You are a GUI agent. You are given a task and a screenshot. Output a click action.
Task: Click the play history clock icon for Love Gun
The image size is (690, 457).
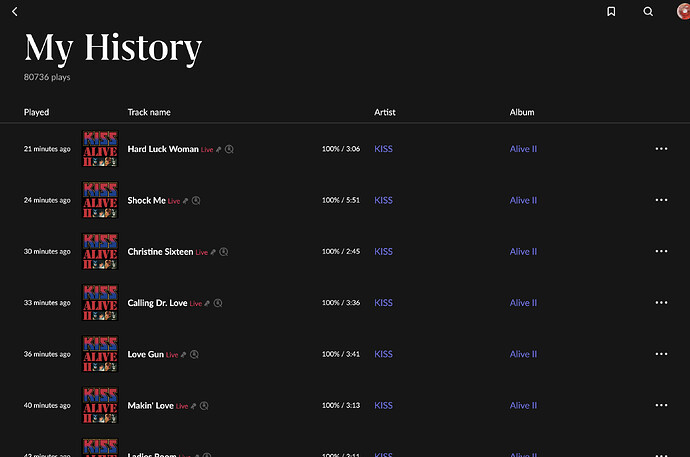coord(194,355)
